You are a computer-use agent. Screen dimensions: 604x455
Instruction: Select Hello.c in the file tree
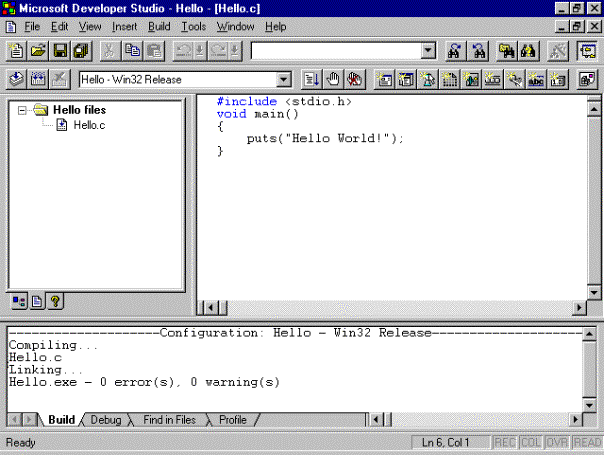click(89, 125)
